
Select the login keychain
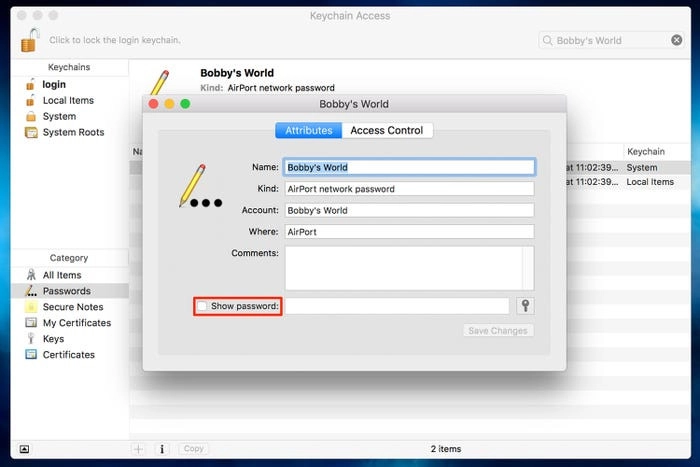coord(53,85)
